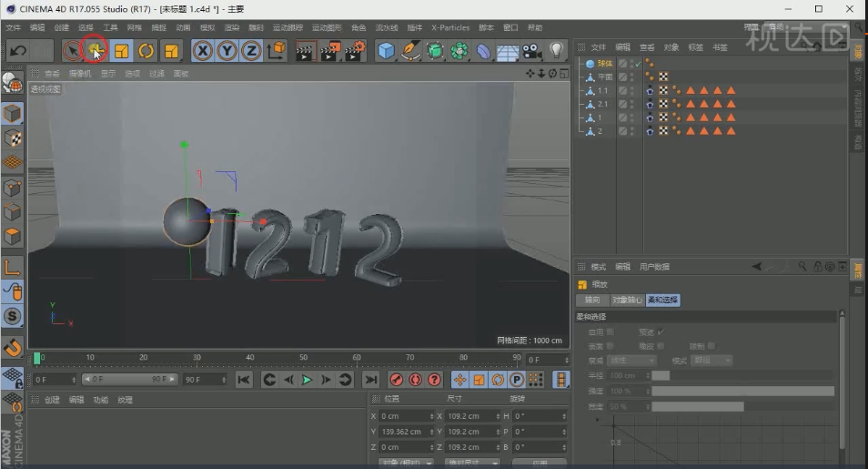Viewport: 868px width, 469px height.
Task: Select the Spline Pen tool
Action: point(410,51)
